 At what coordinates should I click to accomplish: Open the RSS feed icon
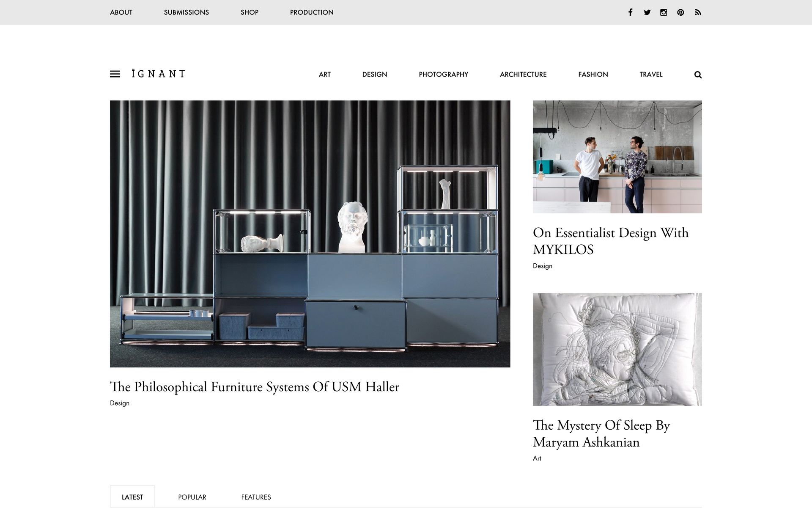[698, 12]
